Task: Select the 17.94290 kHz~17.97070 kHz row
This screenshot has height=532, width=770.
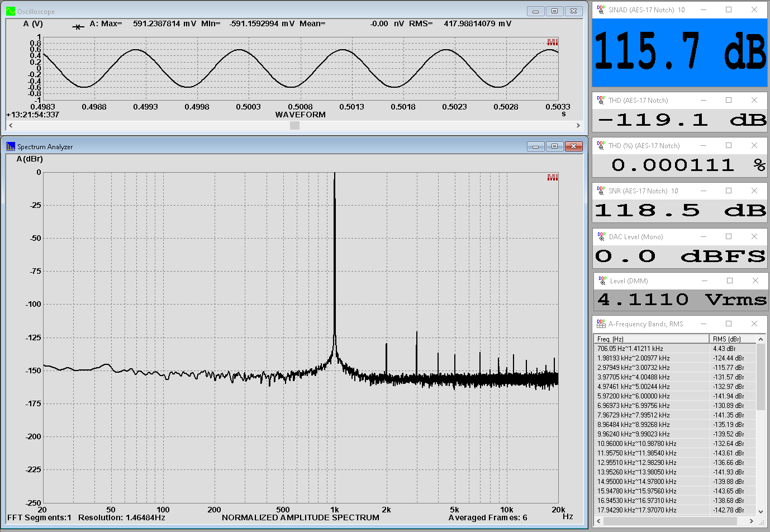Action: tap(675, 510)
